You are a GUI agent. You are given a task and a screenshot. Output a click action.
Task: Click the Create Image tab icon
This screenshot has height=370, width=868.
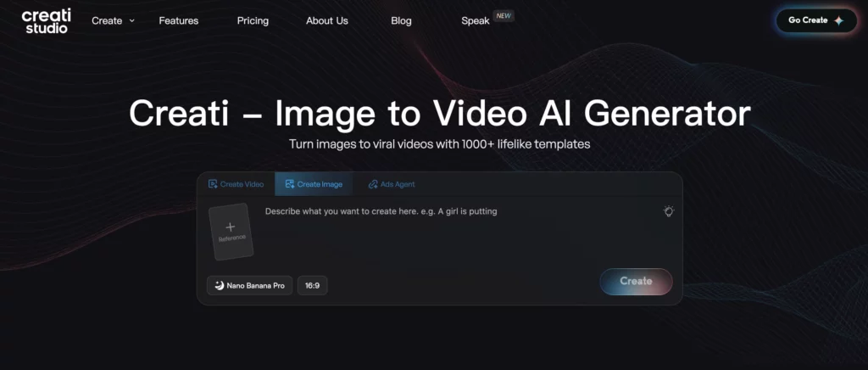point(290,184)
